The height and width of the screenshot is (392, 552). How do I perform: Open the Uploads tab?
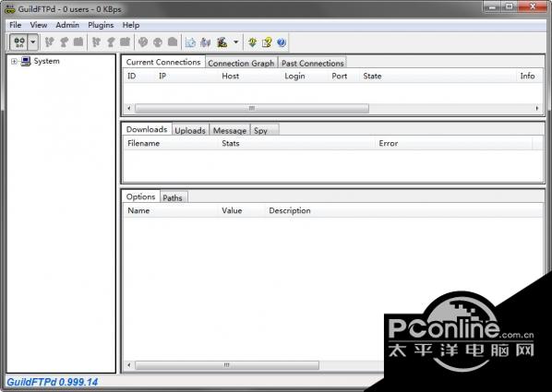click(x=190, y=130)
